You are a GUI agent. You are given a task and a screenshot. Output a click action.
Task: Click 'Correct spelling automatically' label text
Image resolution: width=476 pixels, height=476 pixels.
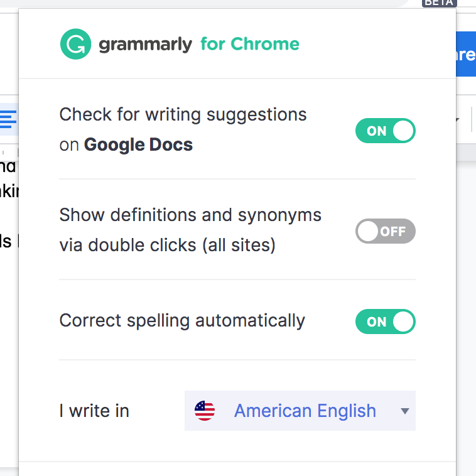click(x=182, y=321)
